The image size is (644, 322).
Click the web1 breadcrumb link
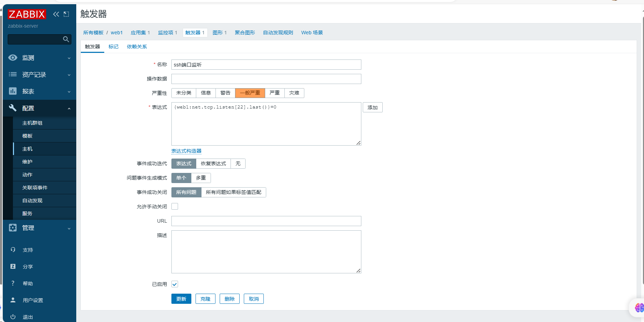[116, 33]
